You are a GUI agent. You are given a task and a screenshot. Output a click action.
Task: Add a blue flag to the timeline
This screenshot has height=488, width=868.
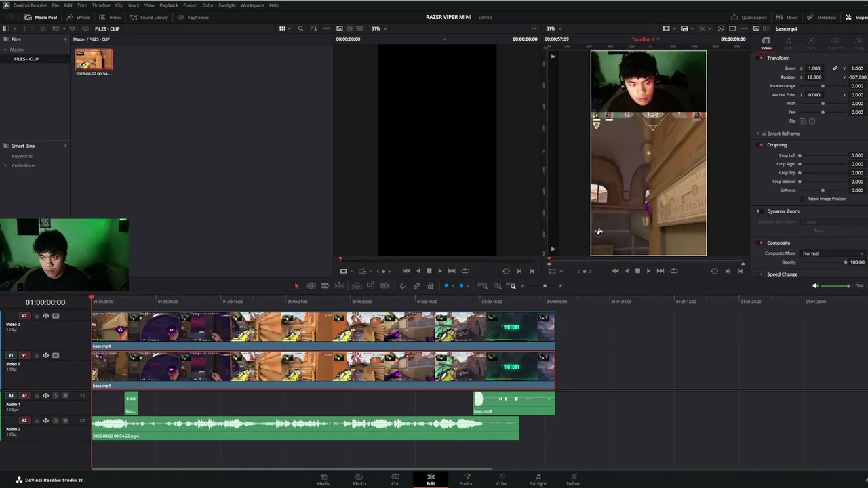click(x=446, y=286)
